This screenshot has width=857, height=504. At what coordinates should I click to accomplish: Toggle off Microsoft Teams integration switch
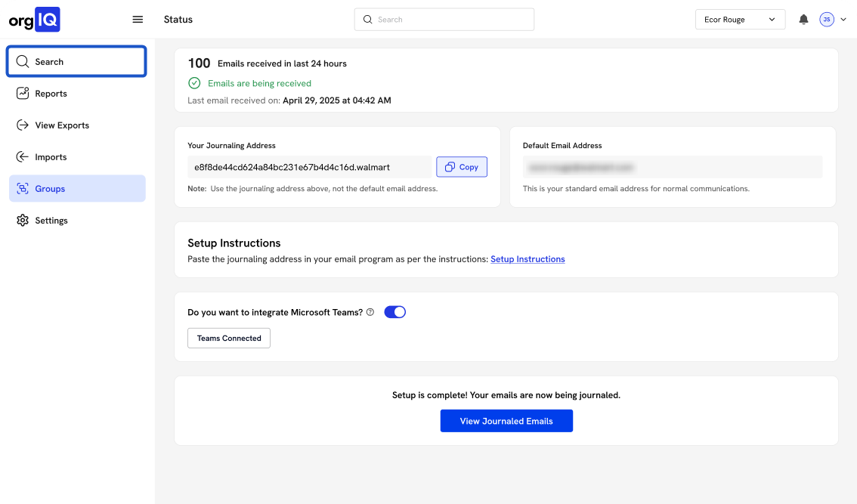(x=394, y=312)
